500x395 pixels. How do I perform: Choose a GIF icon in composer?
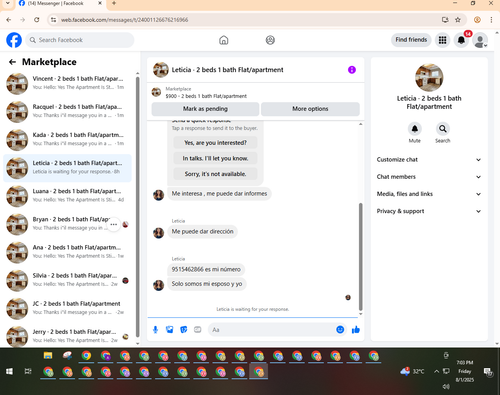pos(198,330)
